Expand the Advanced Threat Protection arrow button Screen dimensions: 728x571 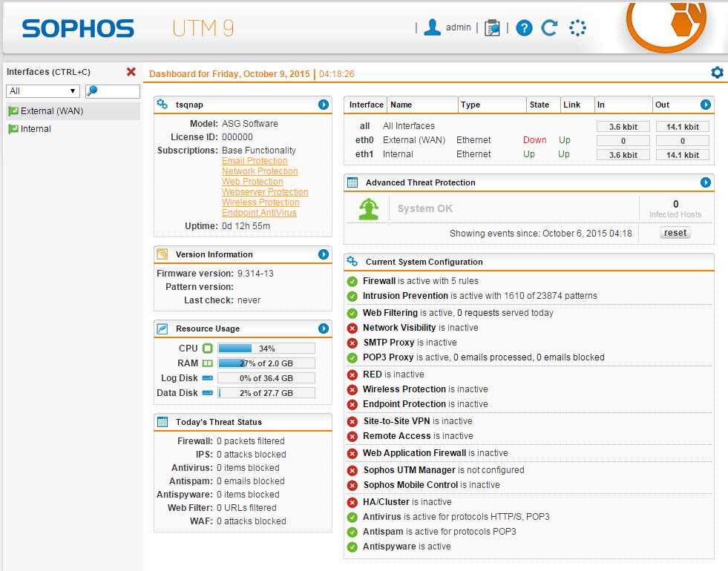point(705,182)
